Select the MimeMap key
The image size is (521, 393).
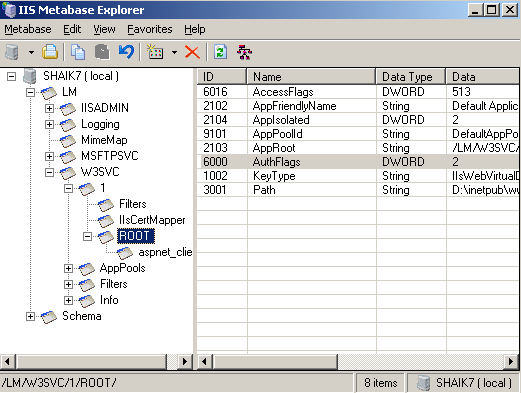click(x=104, y=140)
